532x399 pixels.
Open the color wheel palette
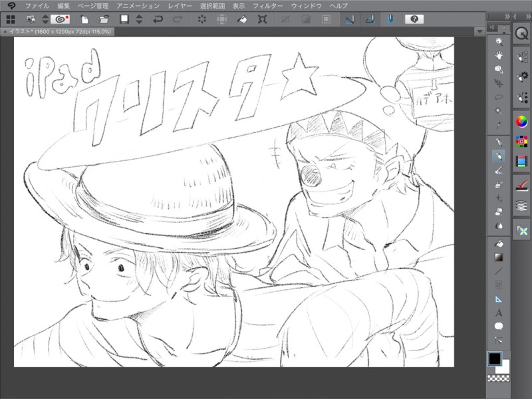tap(521, 122)
